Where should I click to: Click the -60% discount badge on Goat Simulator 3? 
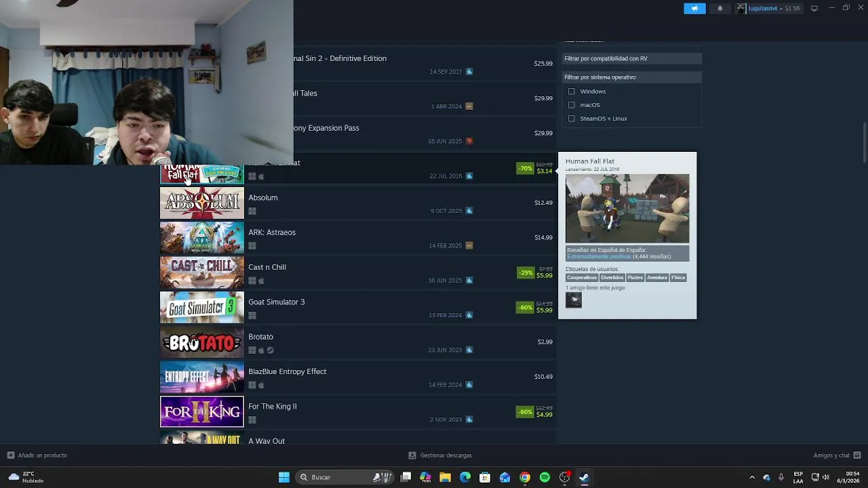525,307
